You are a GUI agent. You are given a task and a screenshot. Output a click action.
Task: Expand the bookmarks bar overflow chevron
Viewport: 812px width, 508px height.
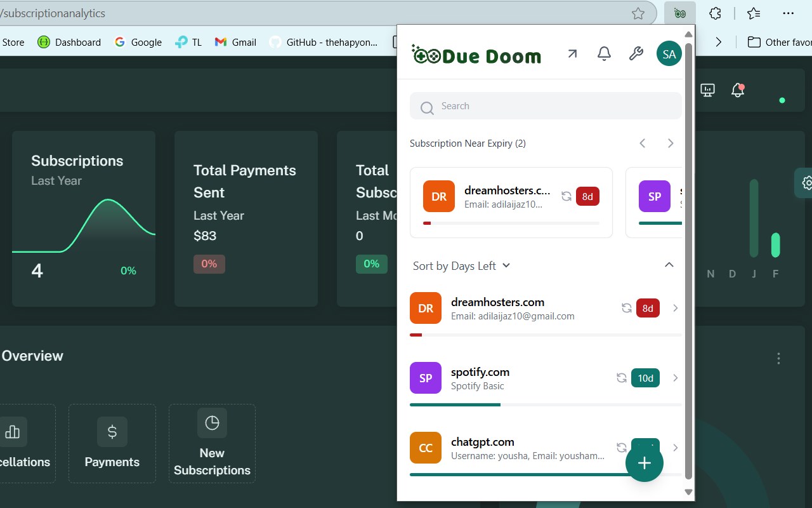tap(719, 42)
